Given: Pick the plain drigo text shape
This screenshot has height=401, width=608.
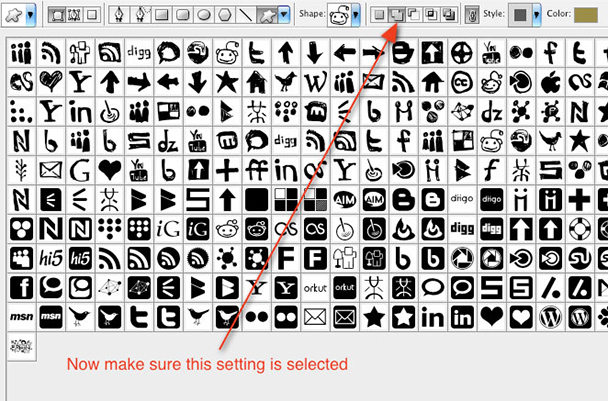Looking at the screenshot, I should pyautogui.click(x=462, y=200).
